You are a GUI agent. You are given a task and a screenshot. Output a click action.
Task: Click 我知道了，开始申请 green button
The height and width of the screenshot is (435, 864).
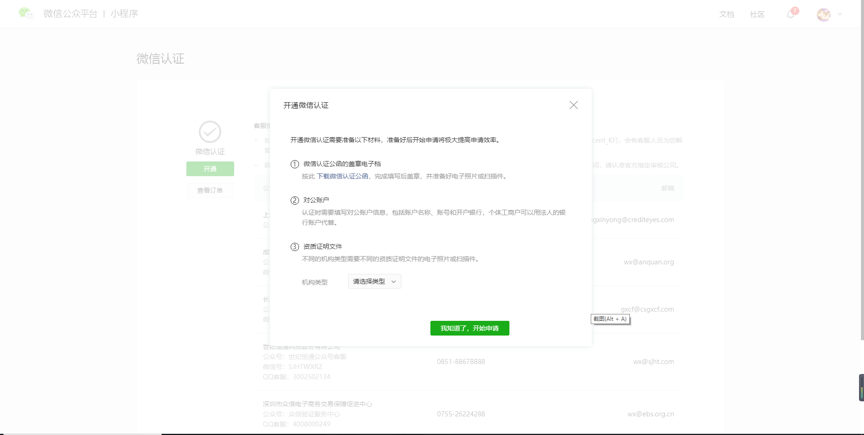[x=469, y=328]
